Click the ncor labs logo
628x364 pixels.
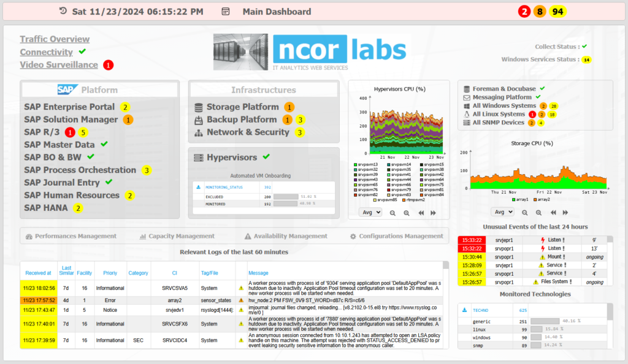click(x=310, y=52)
